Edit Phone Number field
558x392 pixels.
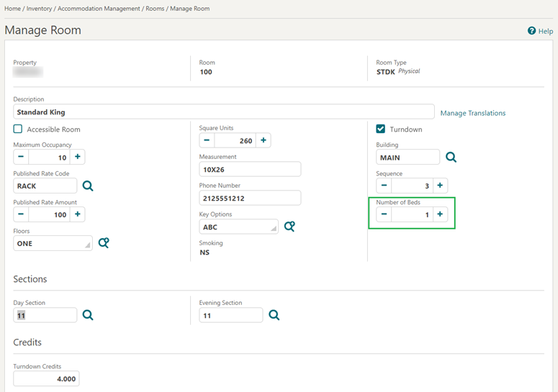point(250,199)
